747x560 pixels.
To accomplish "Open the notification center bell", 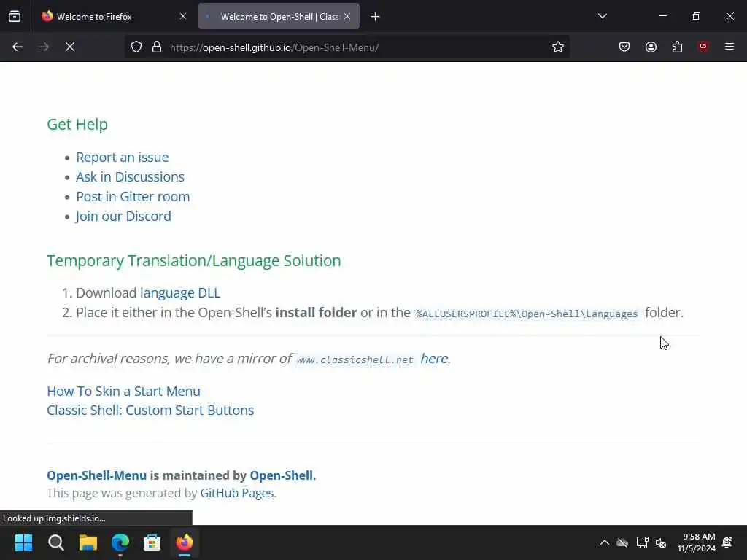I will 727,542.
